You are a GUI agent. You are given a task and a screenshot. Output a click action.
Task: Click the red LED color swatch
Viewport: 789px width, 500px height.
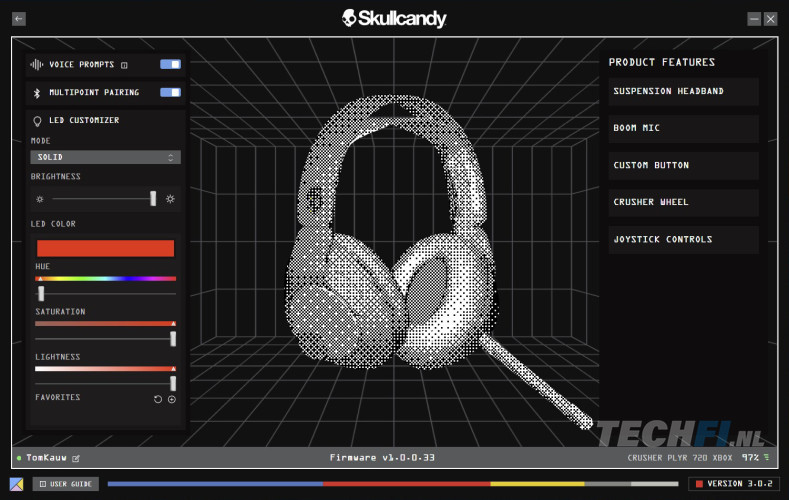(105, 247)
